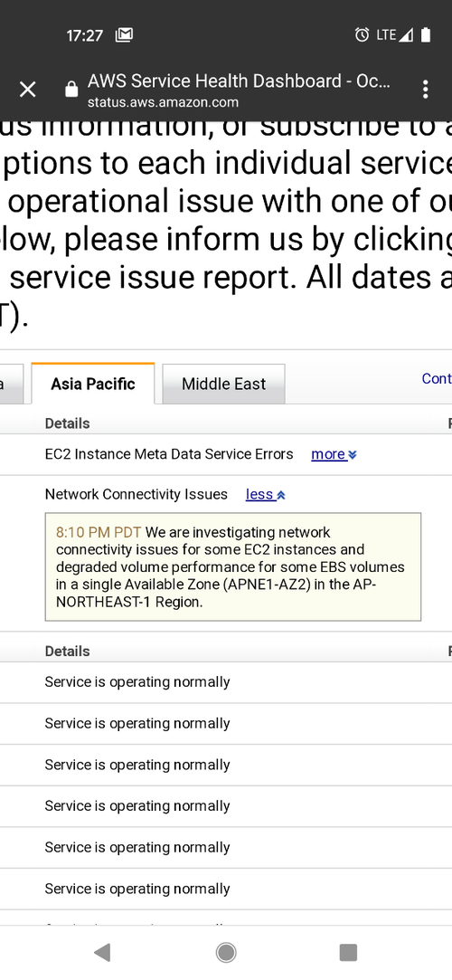Tap the Android home circle button

226,953
